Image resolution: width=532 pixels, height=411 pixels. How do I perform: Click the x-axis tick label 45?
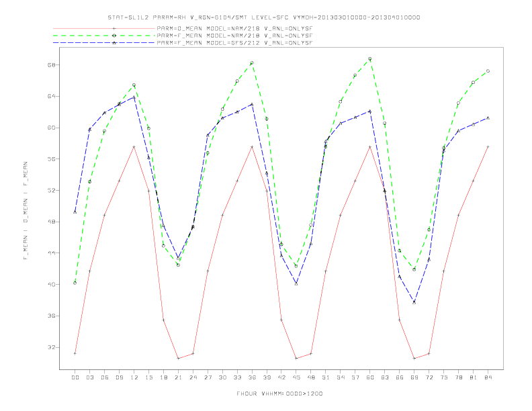296,377
